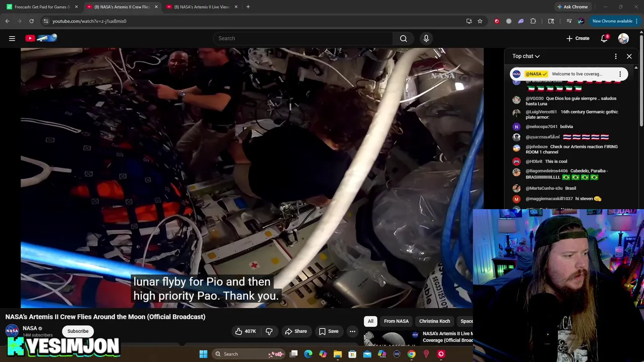Open Microsoft Store from taskbar

(352, 354)
